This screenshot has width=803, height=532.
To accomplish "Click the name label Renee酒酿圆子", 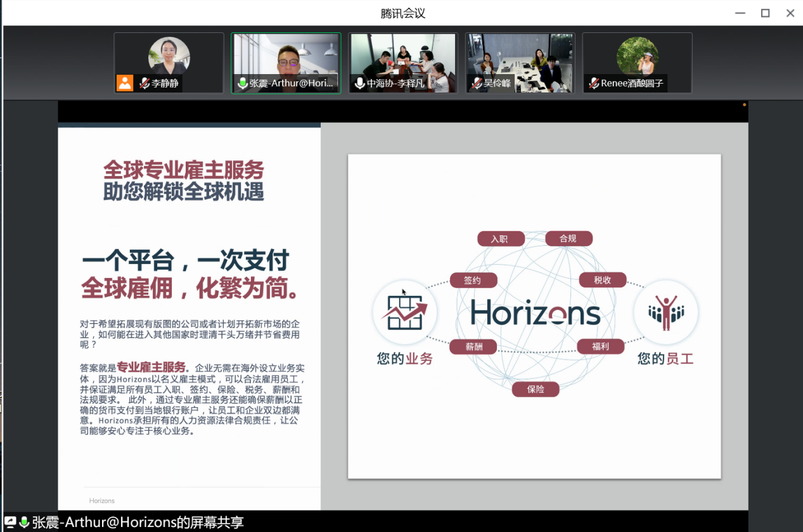I will click(633, 83).
